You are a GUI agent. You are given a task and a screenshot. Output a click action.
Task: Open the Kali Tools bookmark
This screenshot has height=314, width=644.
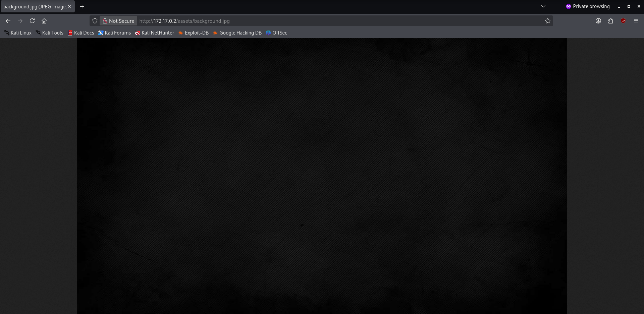pos(50,33)
